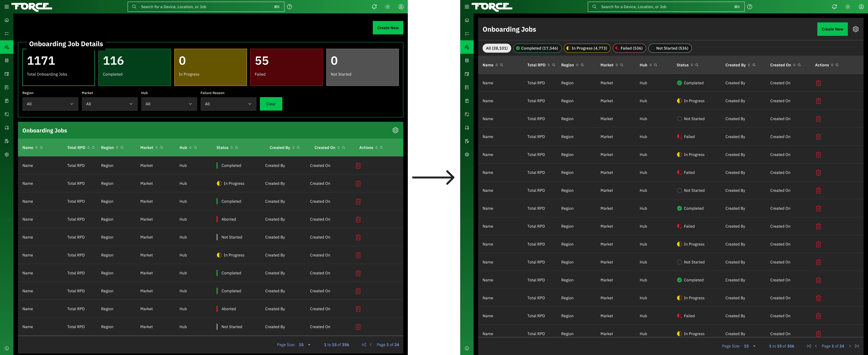The image size is (868, 355).
Task: Click Create New above Onboarding Job Details
Action: click(x=388, y=28)
